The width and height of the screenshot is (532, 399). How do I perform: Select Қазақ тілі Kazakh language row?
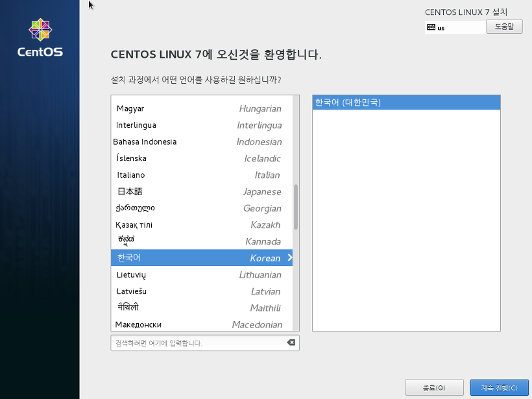pyautogui.click(x=202, y=225)
